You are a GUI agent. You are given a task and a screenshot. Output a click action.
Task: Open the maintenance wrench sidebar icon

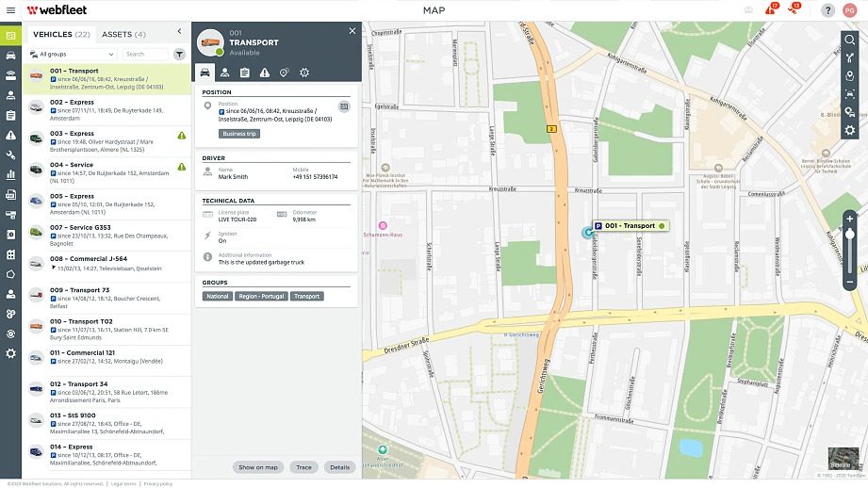pyautogui.click(x=10, y=155)
